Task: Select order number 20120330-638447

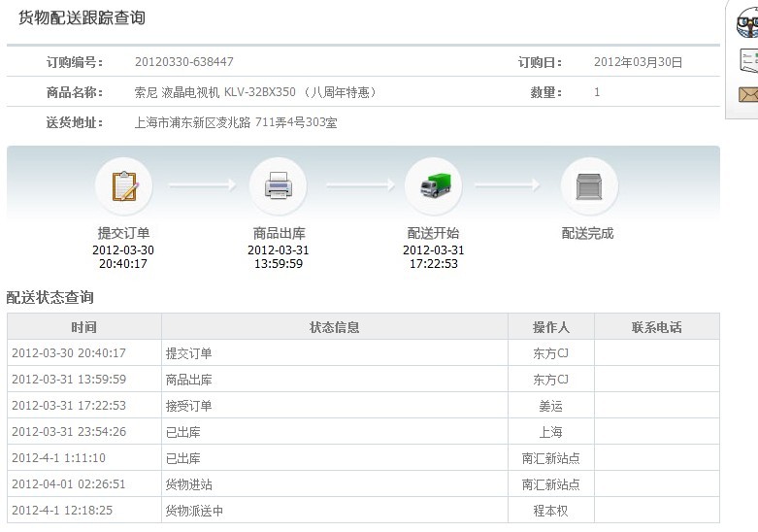Action: [x=183, y=62]
